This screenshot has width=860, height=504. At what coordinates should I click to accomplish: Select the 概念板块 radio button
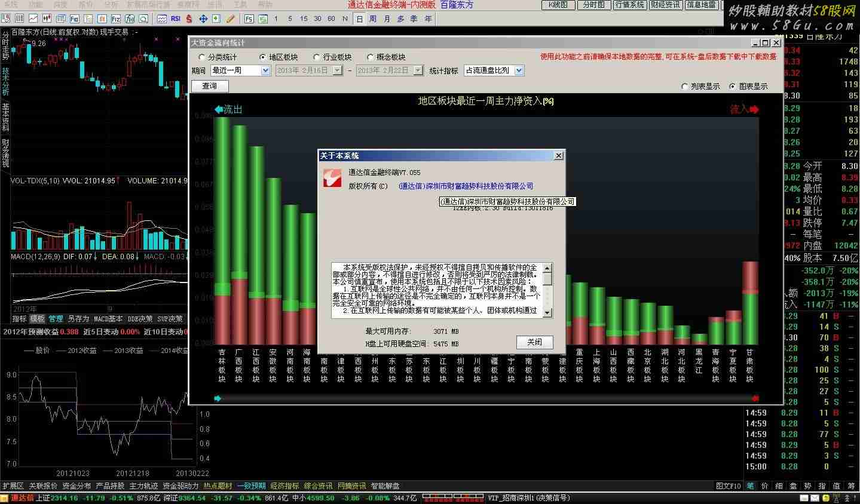[371, 57]
